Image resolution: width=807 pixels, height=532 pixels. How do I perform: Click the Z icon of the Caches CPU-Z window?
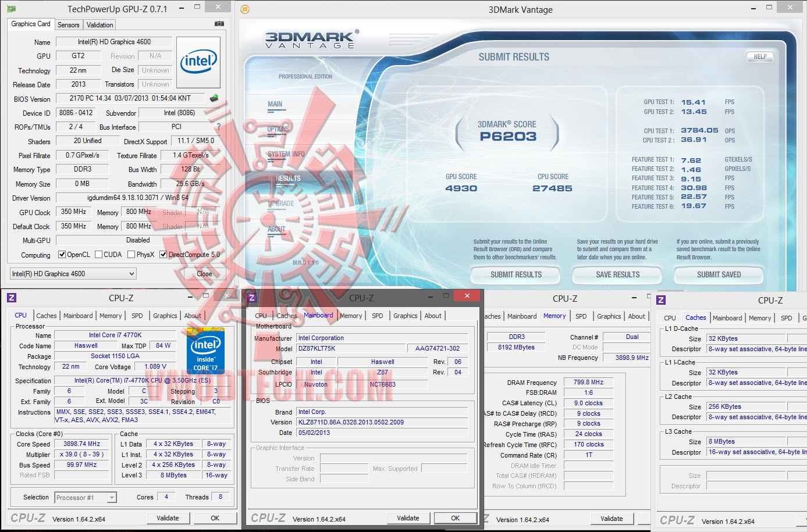(661, 299)
